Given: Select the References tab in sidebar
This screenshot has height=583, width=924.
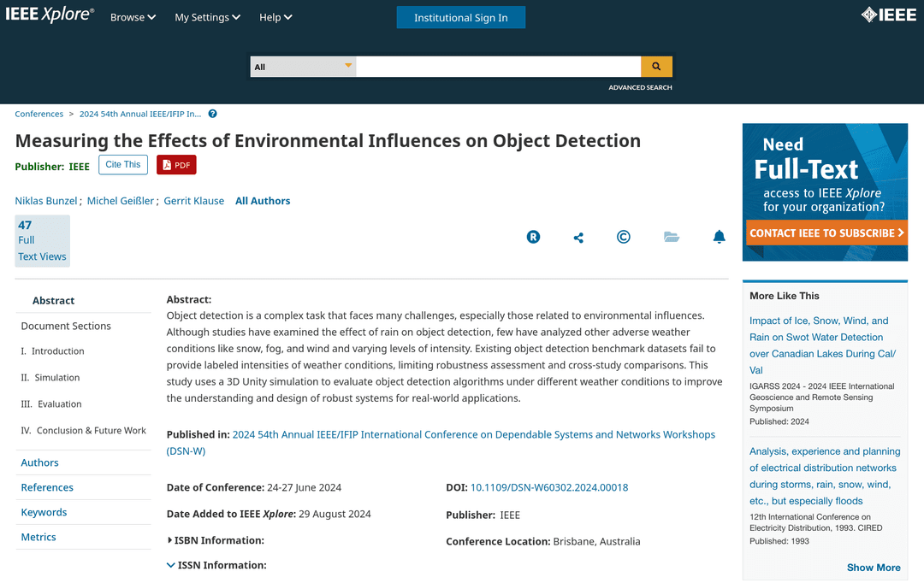Looking at the screenshot, I should (x=47, y=487).
